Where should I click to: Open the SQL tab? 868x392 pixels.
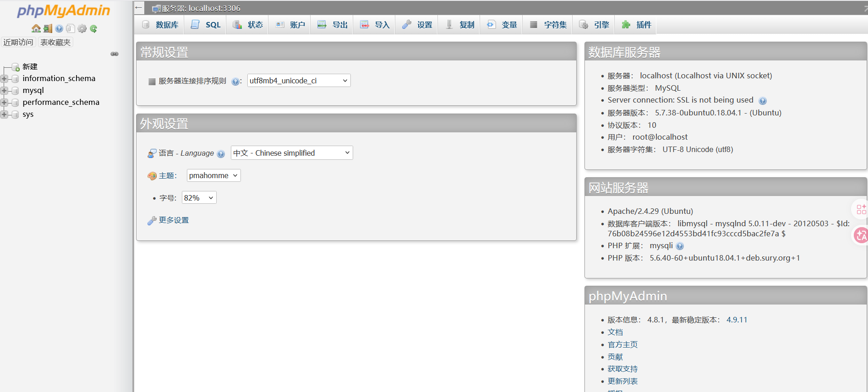pos(206,25)
